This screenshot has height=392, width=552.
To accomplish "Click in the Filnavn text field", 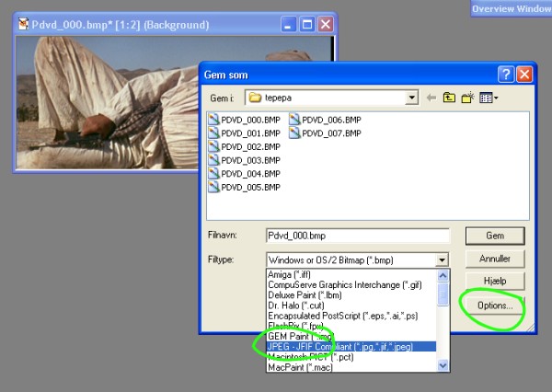I will (357, 236).
